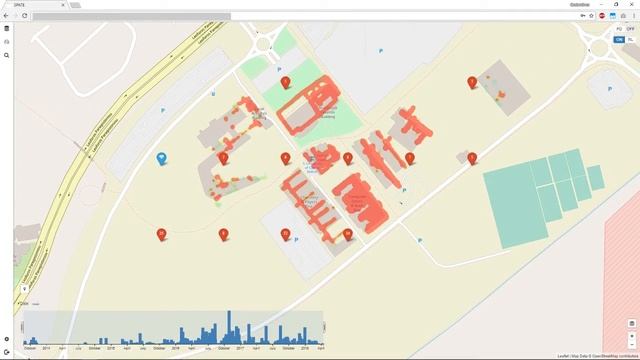Select red marker beside the isolated northeast building
The width and height of the screenshot is (640, 360).
(472, 82)
